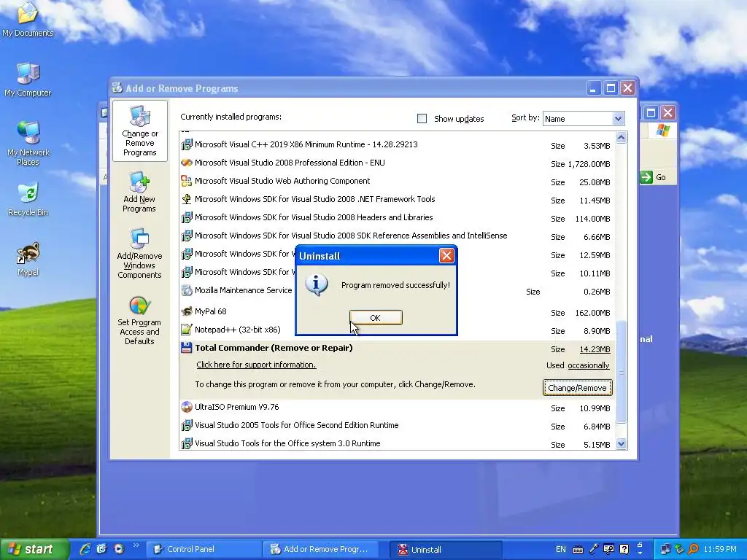Viewport: 747px width, 560px height.
Task: Click the '1,728.00MB' size value
Action: [589, 164]
